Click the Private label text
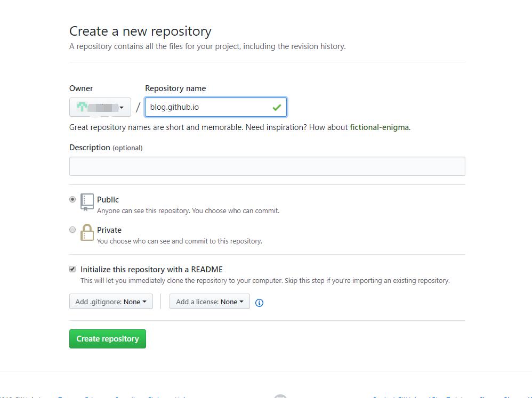Image resolution: width=532 pixels, height=398 pixels. (x=109, y=230)
